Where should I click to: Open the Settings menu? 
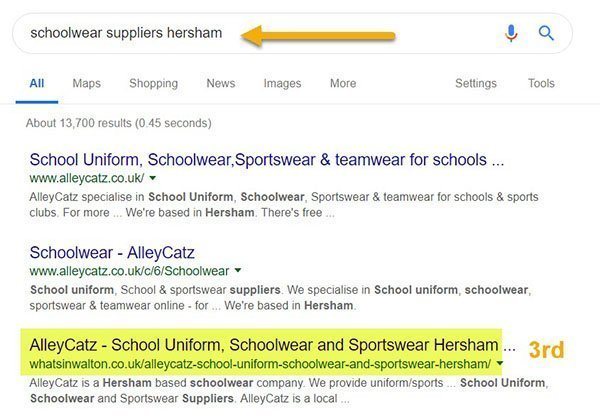coord(477,83)
